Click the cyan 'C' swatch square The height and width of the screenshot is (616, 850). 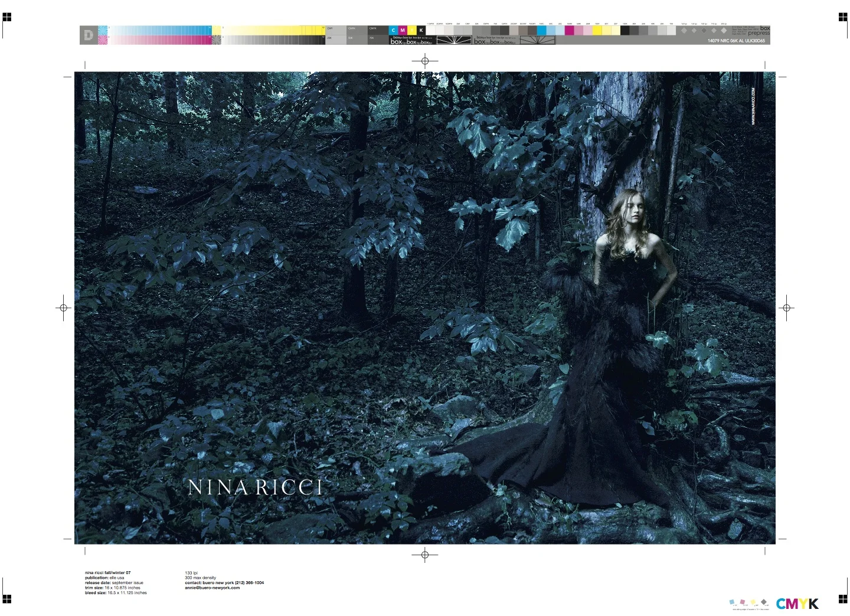393,30
